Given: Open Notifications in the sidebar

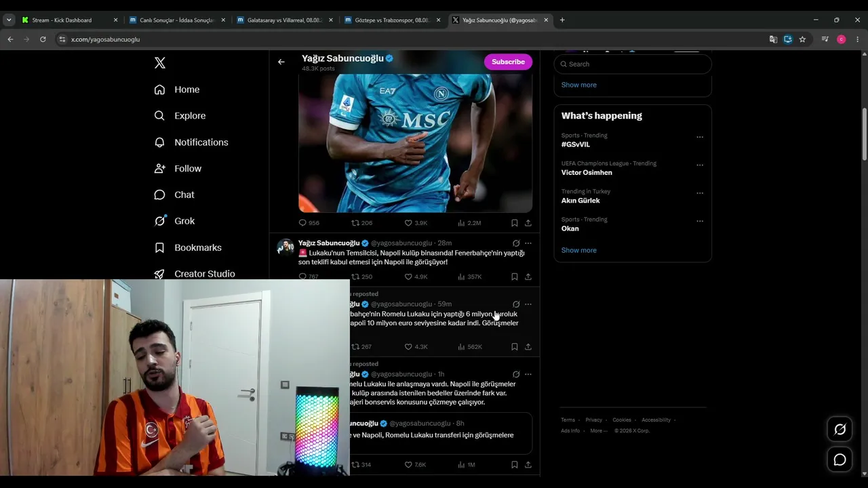Looking at the screenshot, I should coord(191,142).
